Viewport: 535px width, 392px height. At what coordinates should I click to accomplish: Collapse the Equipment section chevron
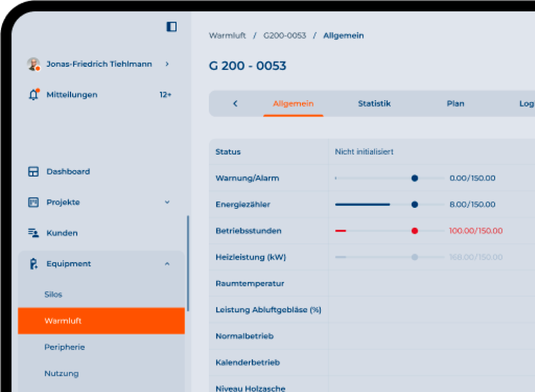click(x=167, y=264)
